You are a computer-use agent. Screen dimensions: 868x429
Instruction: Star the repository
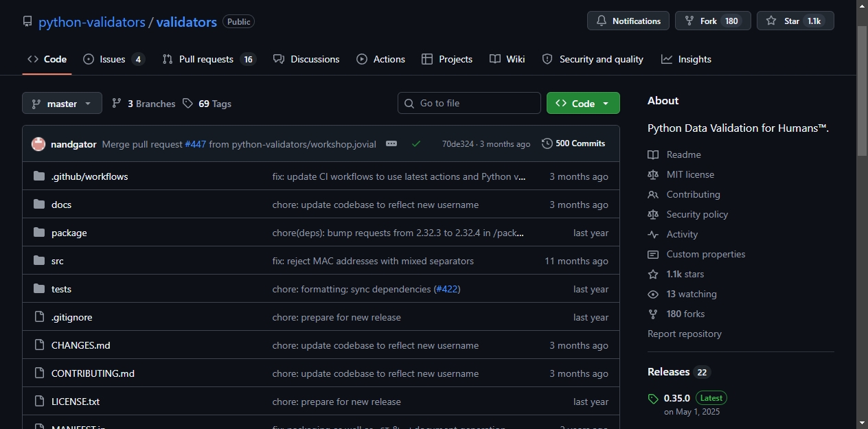[795, 21]
